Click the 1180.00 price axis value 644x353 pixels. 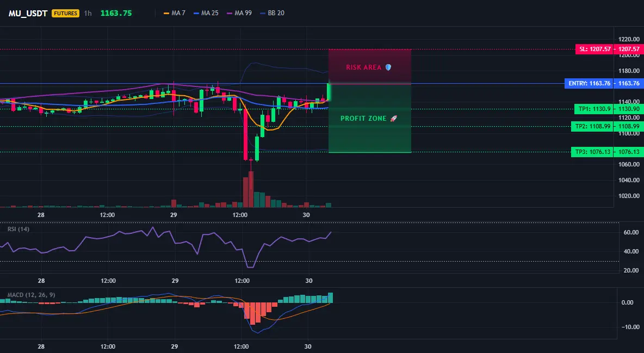(629, 71)
